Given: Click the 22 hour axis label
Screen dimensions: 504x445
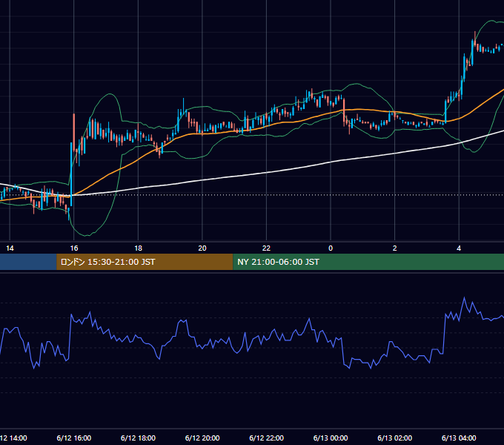Looking at the screenshot, I should point(267,248).
